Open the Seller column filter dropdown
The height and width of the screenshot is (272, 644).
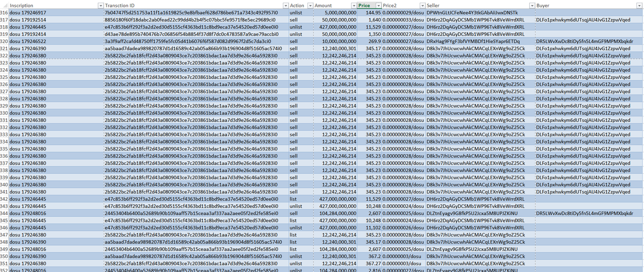tap(531, 5)
